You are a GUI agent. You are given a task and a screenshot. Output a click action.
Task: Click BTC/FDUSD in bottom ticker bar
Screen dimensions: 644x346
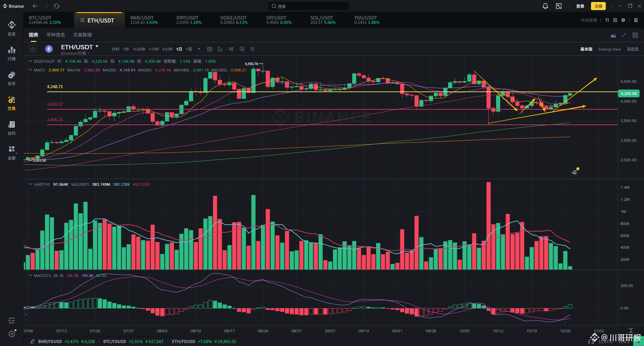pyautogui.click(x=115, y=342)
